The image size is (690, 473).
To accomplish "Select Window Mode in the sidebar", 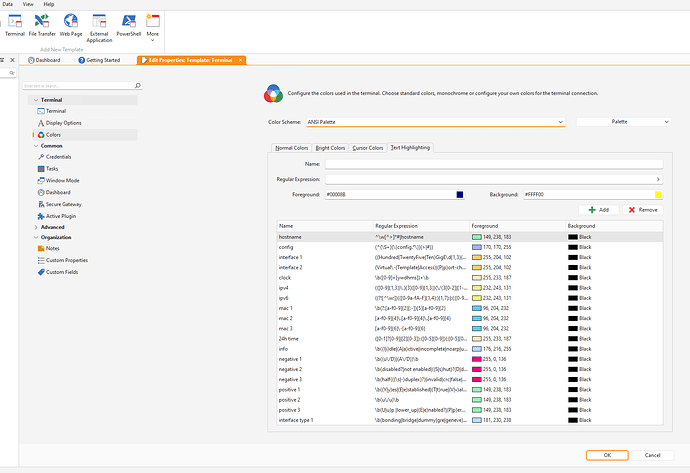I will tap(61, 180).
